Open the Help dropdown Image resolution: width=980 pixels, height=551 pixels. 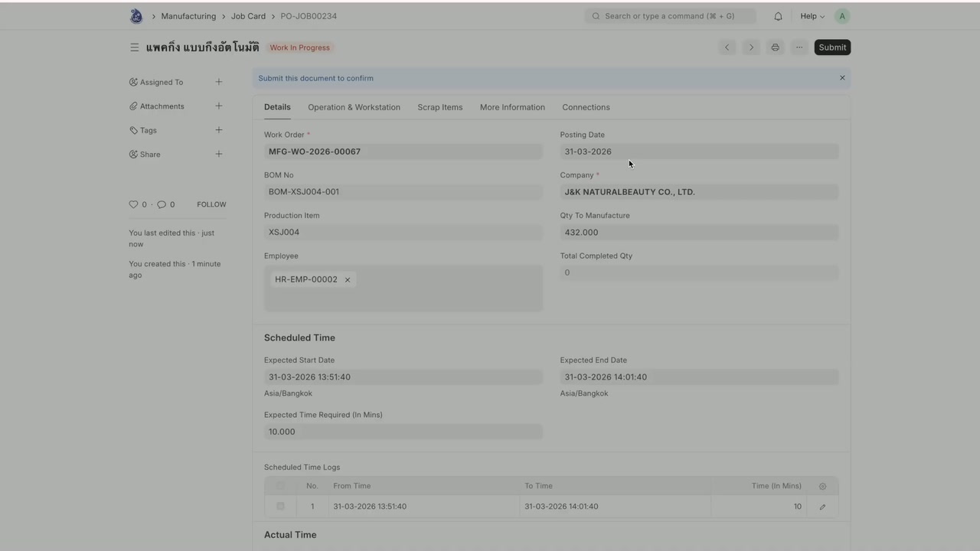coord(812,16)
